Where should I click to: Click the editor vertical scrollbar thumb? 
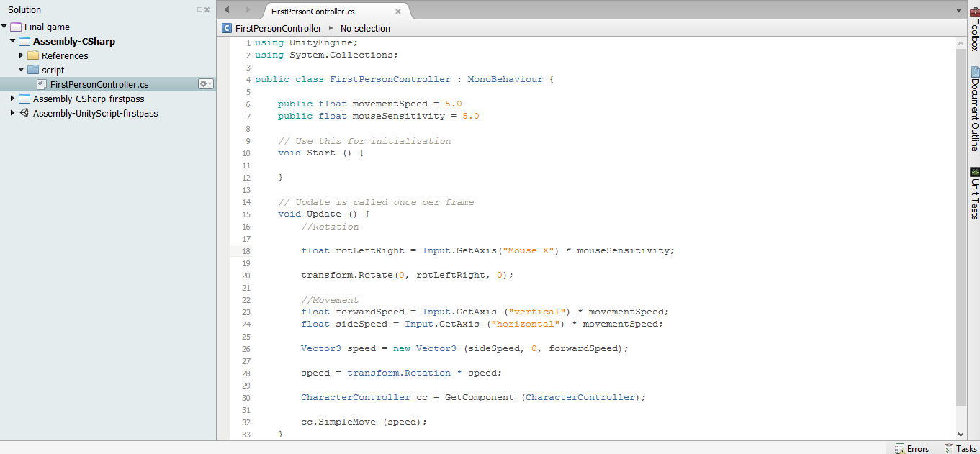961,227
